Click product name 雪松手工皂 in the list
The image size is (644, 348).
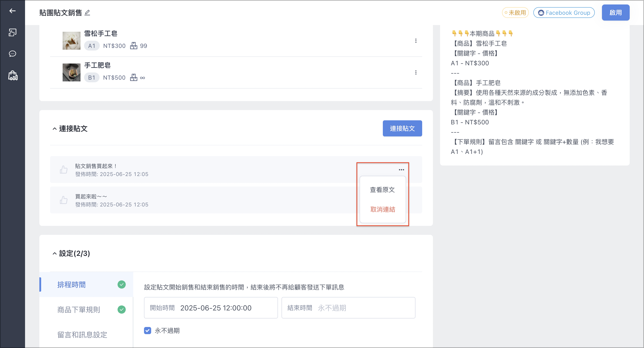coord(101,34)
